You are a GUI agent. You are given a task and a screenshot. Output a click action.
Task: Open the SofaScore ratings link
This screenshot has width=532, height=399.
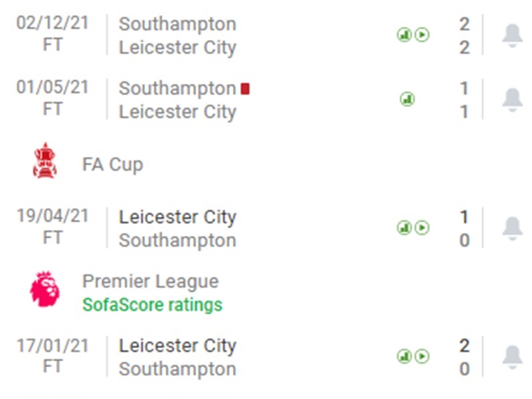pyautogui.click(x=152, y=305)
